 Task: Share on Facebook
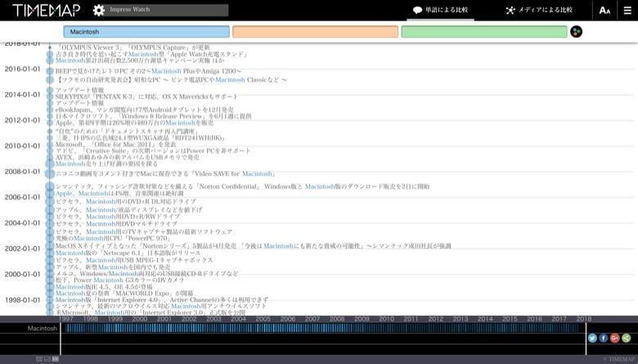click(x=604, y=338)
